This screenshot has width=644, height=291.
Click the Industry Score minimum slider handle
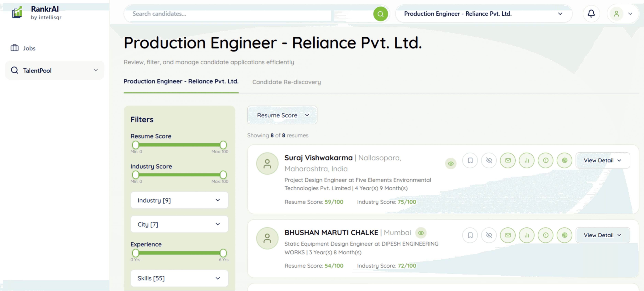135,175
